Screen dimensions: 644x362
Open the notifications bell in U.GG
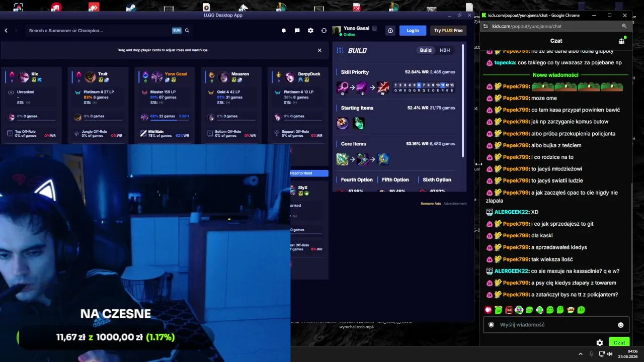[x=284, y=31]
